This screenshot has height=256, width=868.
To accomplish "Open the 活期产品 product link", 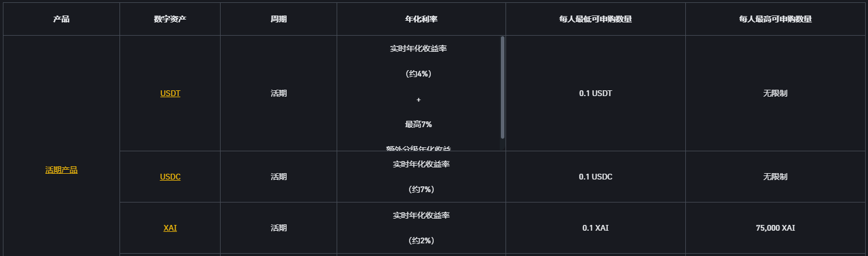I will (x=61, y=170).
